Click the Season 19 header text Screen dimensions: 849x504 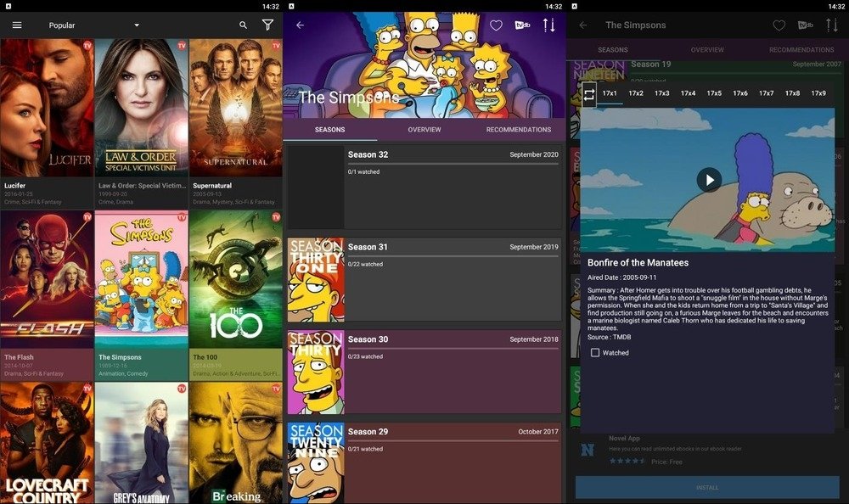pos(651,64)
